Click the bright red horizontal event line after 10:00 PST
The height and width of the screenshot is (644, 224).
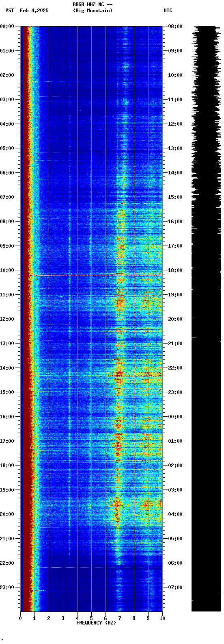[x=95, y=275]
